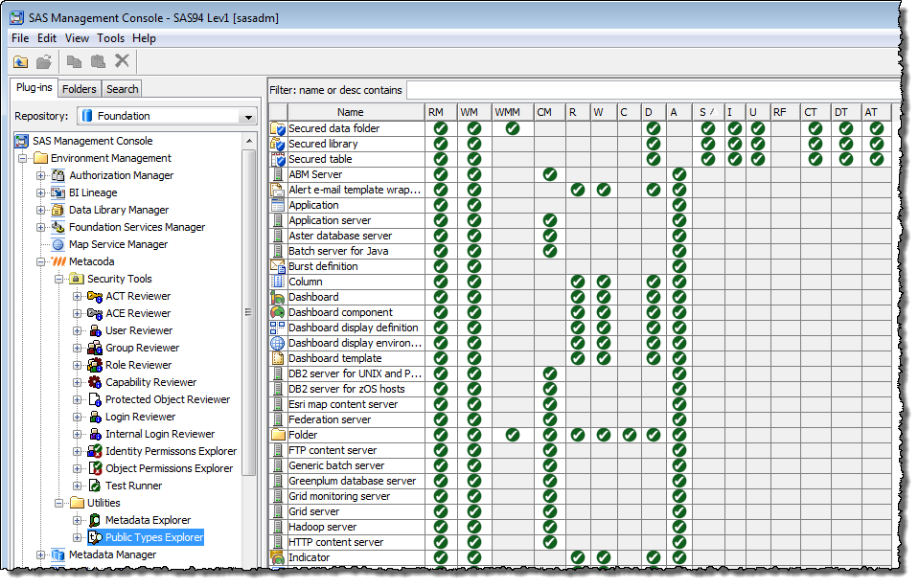Select the Protected Object Reviewer icon
Screen dimensions: 919x588
[x=95, y=400]
